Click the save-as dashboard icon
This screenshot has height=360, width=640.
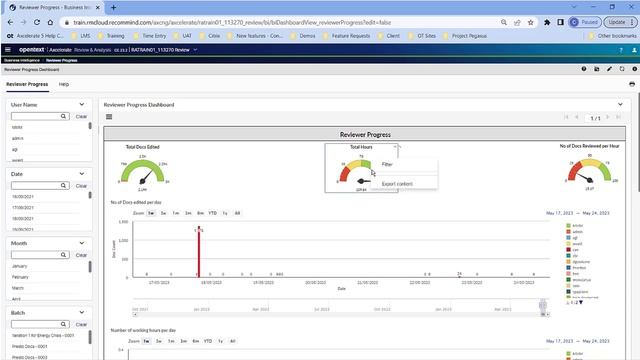pos(596,69)
